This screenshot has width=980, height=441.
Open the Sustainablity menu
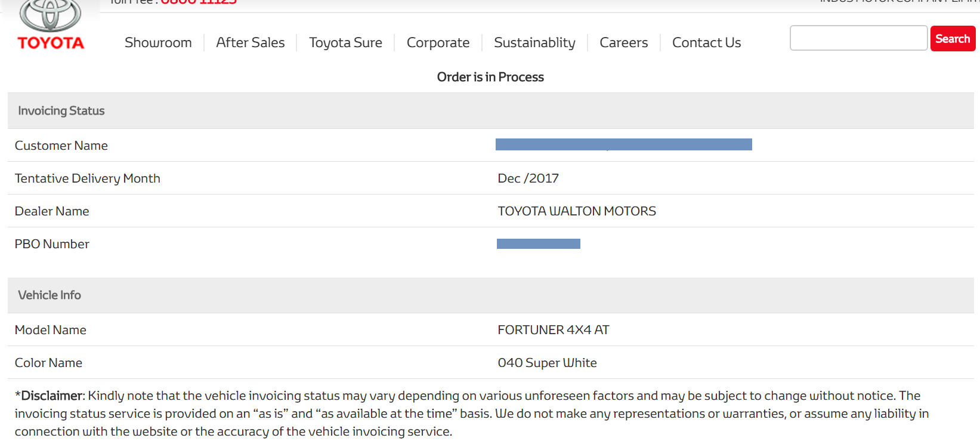(x=534, y=43)
